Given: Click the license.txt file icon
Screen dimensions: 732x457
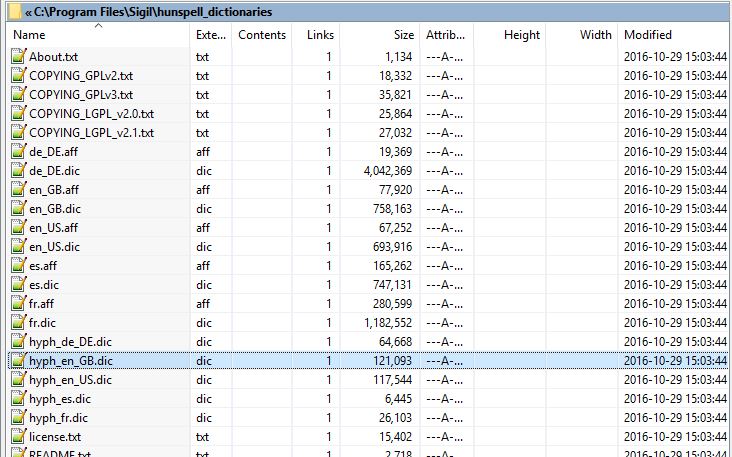Looking at the screenshot, I should (x=18, y=437).
